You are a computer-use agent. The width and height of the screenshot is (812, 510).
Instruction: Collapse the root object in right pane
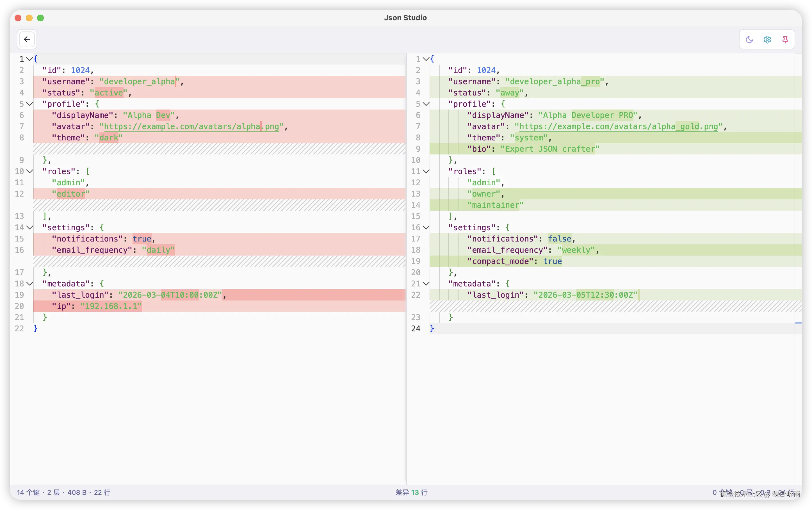click(426, 59)
